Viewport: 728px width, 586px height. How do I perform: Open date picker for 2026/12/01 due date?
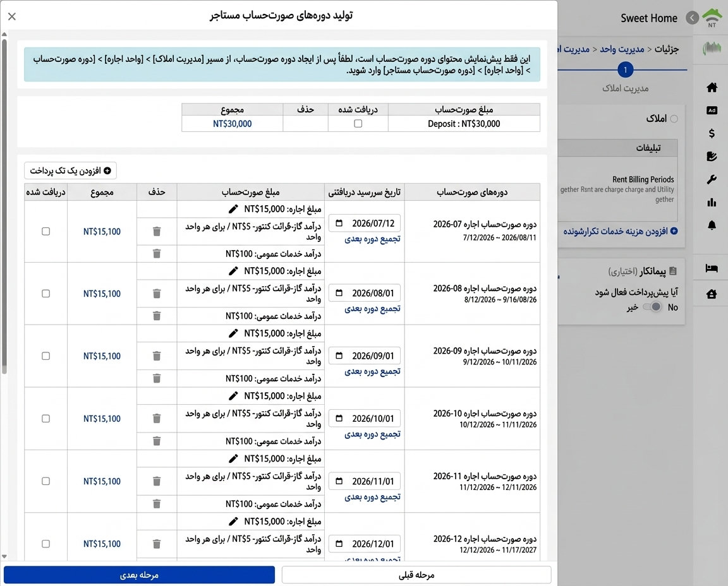click(339, 544)
